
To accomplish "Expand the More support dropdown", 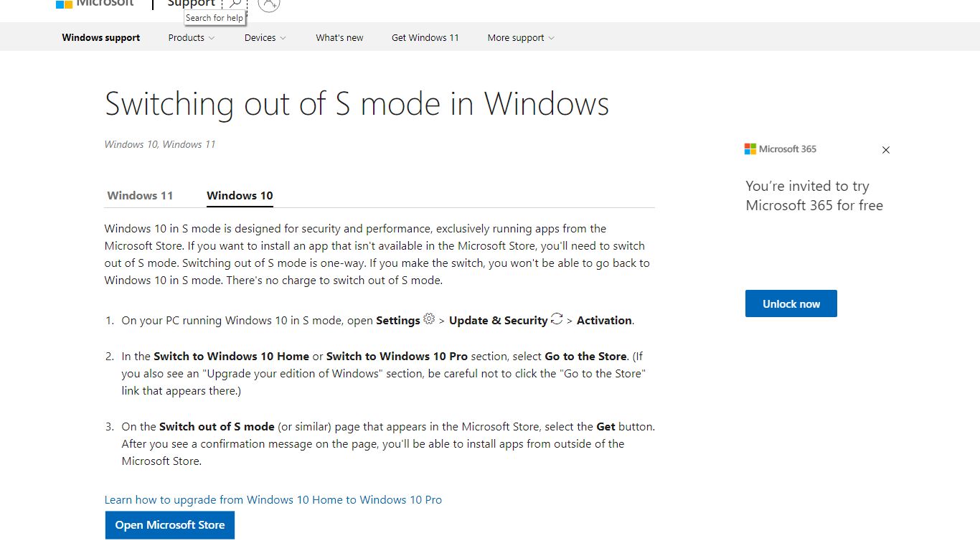I will tap(521, 38).
